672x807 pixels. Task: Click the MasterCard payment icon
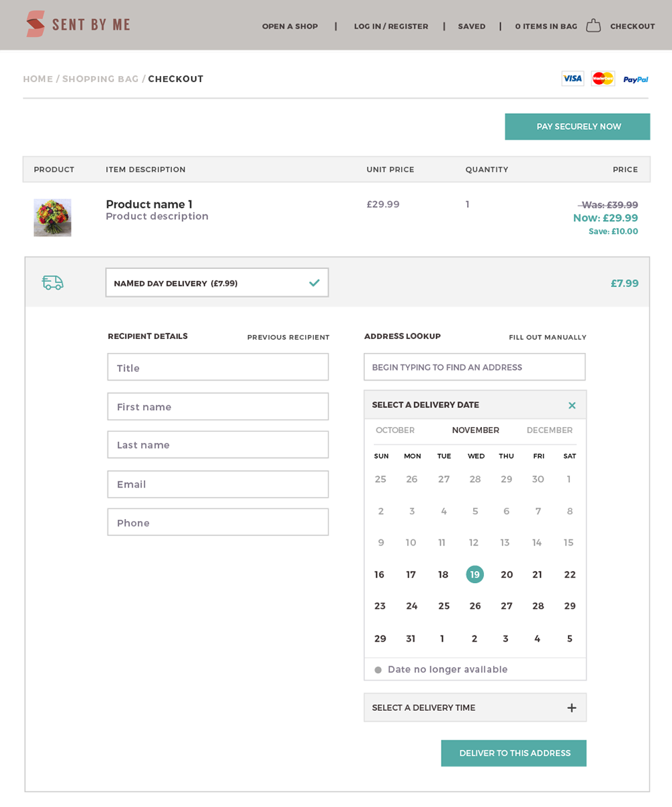(603, 79)
